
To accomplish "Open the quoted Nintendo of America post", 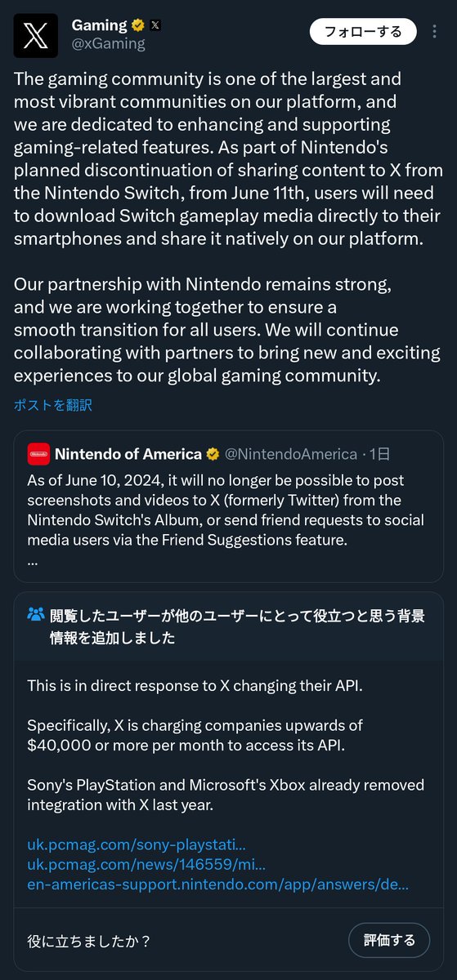I will (x=228, y=506).
